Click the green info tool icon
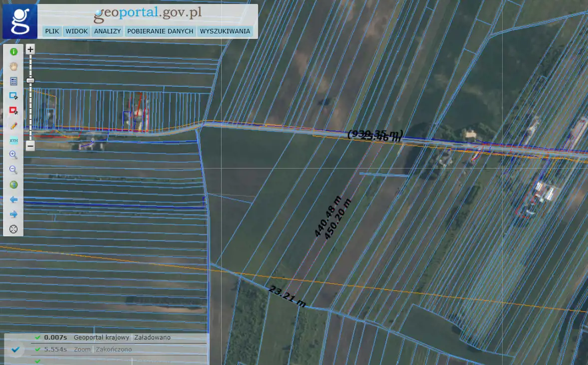This screenshot has height=365, width=588. [13, 51]
